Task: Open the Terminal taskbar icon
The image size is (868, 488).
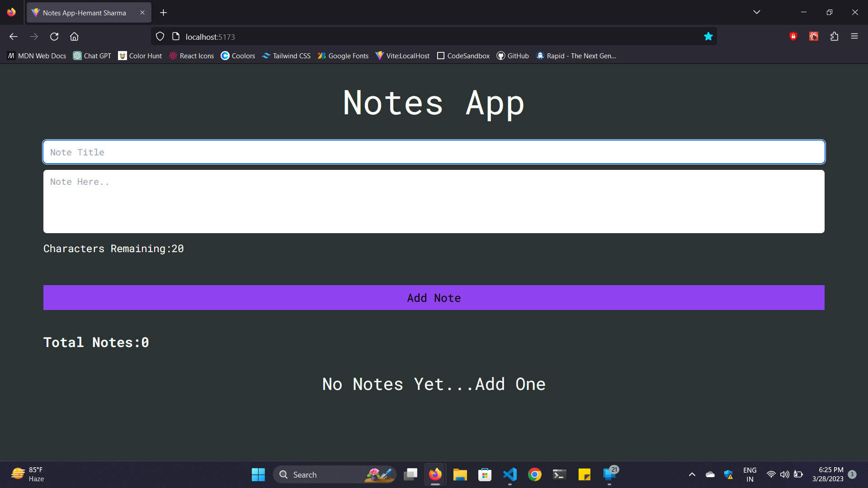Action: click(x=560, y=474)
